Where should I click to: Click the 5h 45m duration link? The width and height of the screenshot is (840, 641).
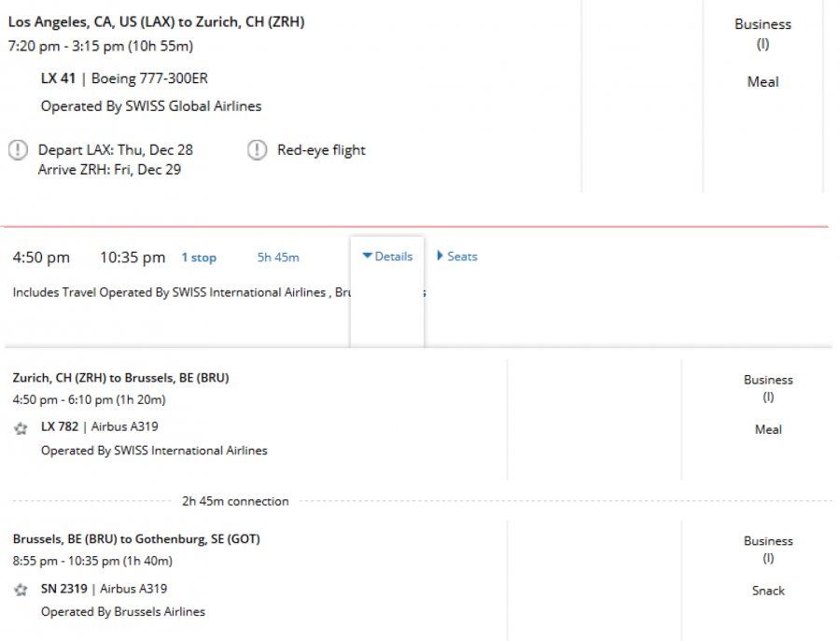click(x=278, y=258)
